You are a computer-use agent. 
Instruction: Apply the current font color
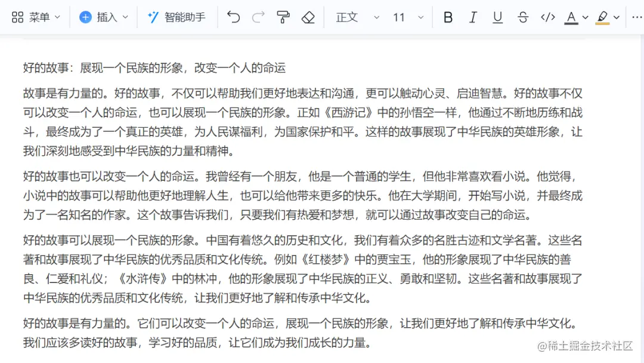point(571,17)
